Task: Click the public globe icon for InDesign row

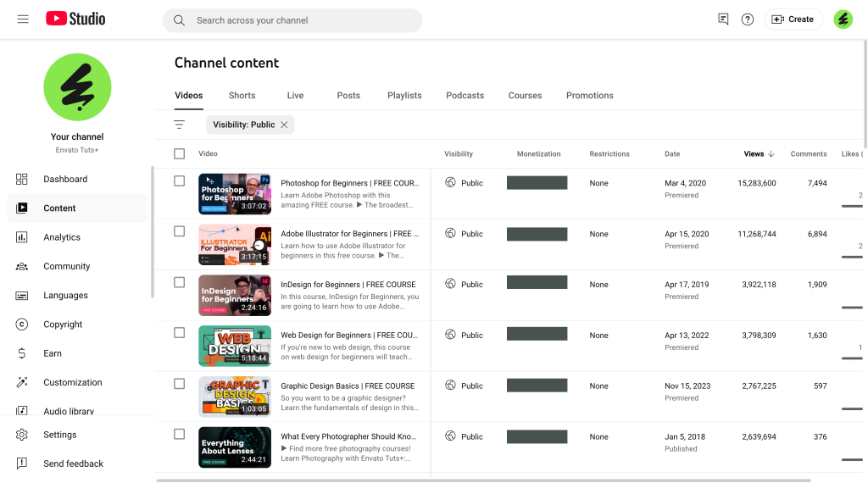Action: (x=451, y=284)
